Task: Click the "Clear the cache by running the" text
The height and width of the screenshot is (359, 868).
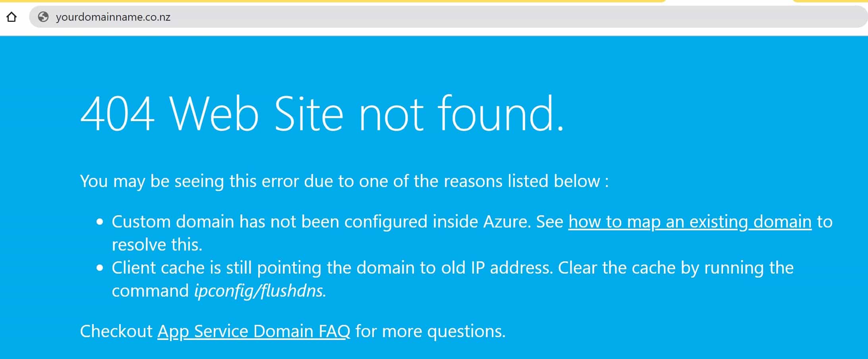Action: (676, 268)
